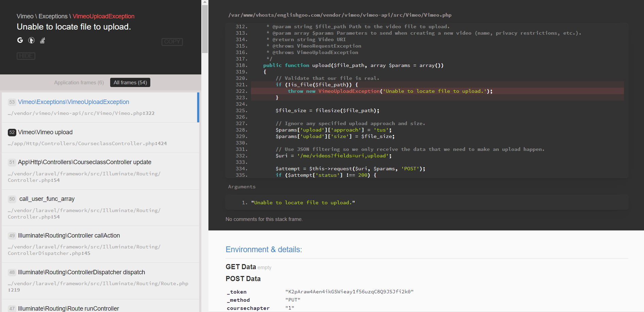Click code line 321 is_file check

pyautogui.click(x=317, y=85)
